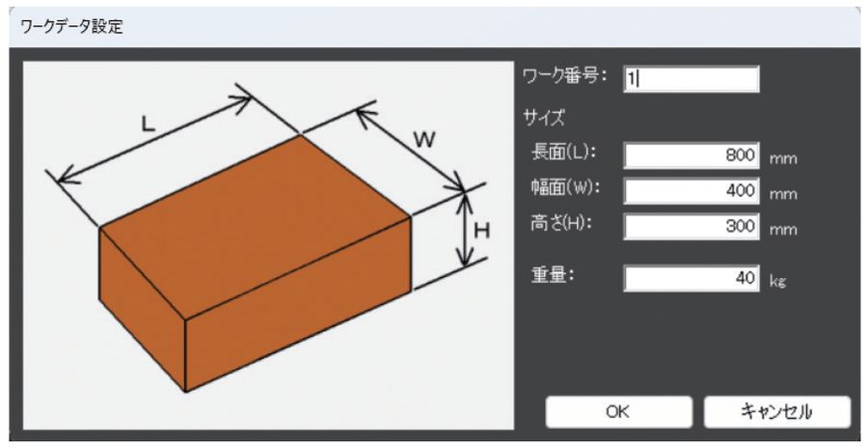Click the ワークデータ設定 title bar
Viewport: 868px width, 448px height.
click(x=434, y=27)
